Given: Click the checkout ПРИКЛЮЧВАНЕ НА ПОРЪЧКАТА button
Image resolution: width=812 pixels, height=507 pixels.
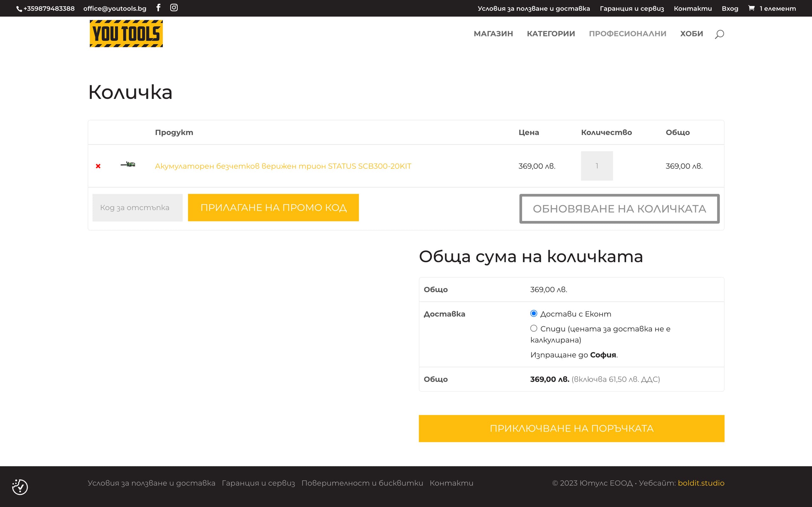Looking at the screenshot, I should coord(571,429).
